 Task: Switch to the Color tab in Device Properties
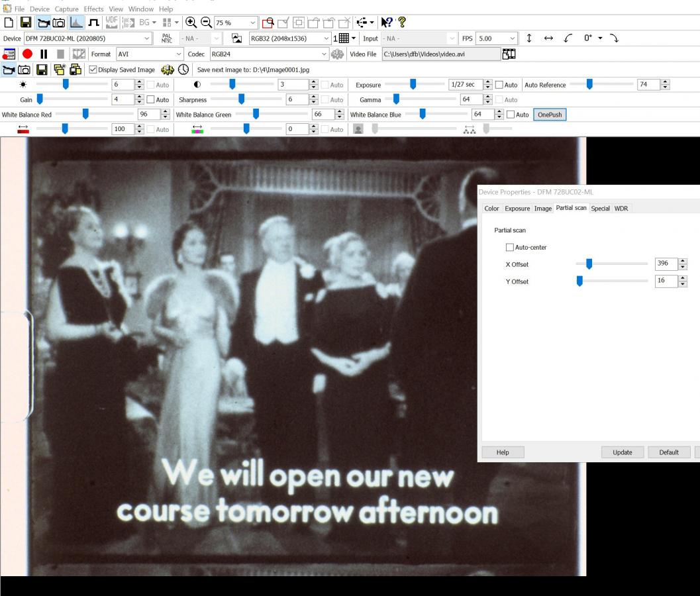491,209
